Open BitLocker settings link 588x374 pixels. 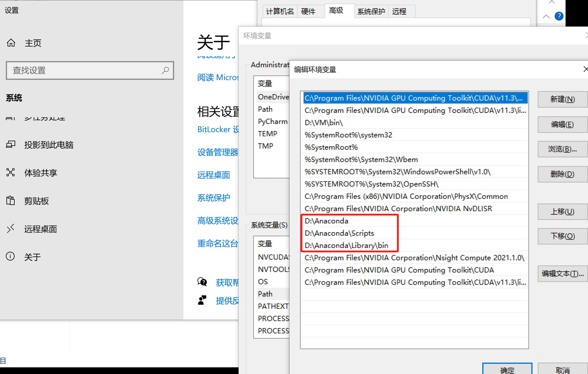point(218,129)
